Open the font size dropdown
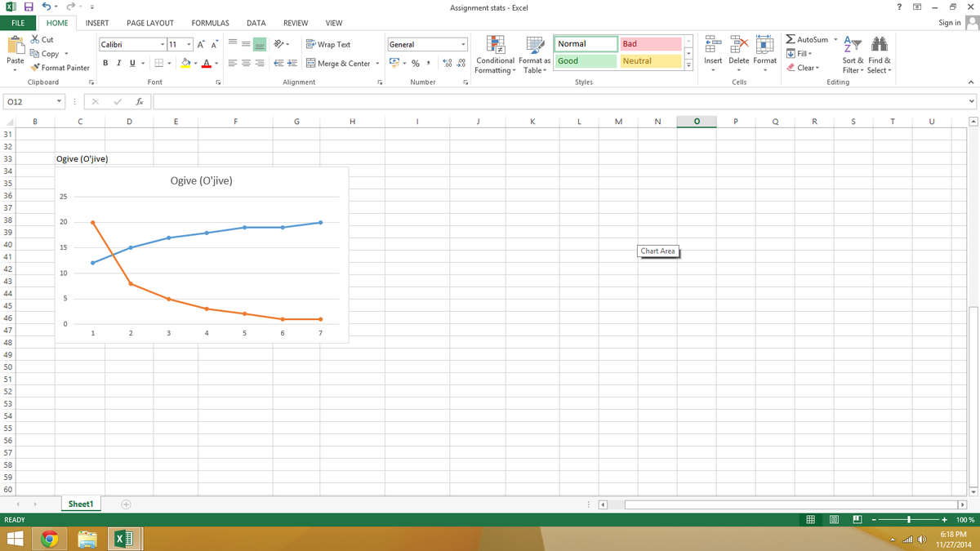The height and width of the screenshot is (551, 980). pyautogui.click(x=189, y=44)
